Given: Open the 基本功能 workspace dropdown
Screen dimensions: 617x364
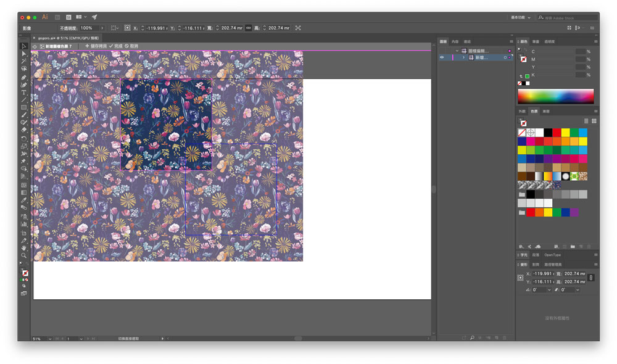Looking at the screenshot, I should pos(521,17).
